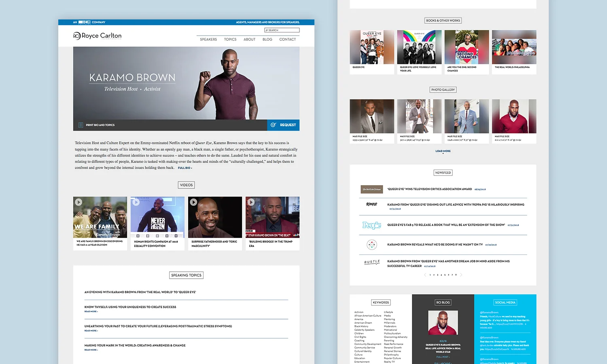Image resolution: width=607 pixels, height=364 pixels.
Task: Click in the Search input field
Action: pos(282,30)
